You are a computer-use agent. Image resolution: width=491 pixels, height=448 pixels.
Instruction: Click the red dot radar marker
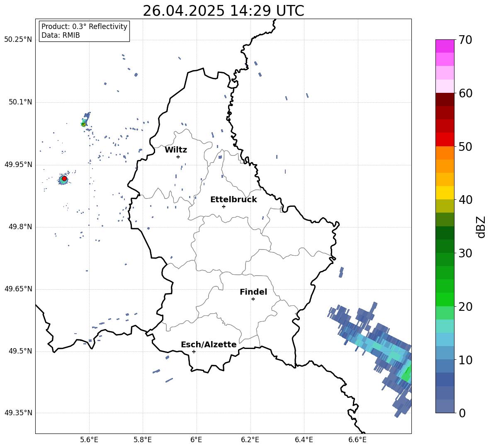point(64,179)
